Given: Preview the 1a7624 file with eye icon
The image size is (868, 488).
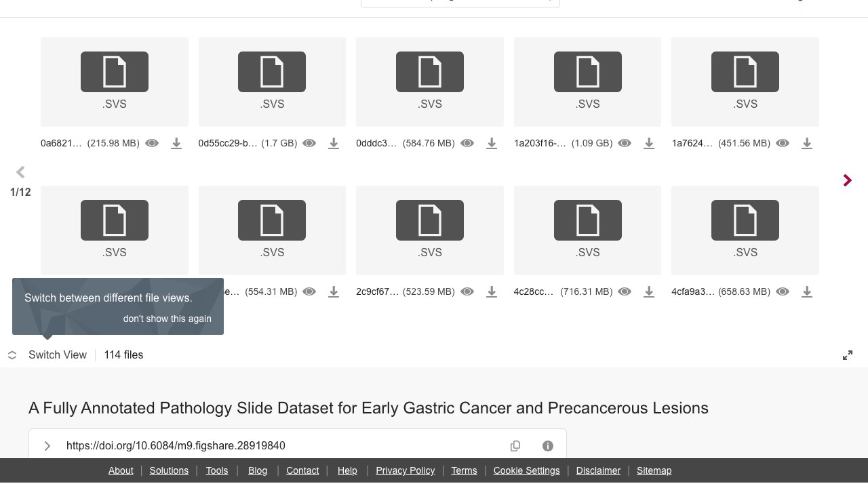Looking at the screenshot, I should tap(783, 144).
